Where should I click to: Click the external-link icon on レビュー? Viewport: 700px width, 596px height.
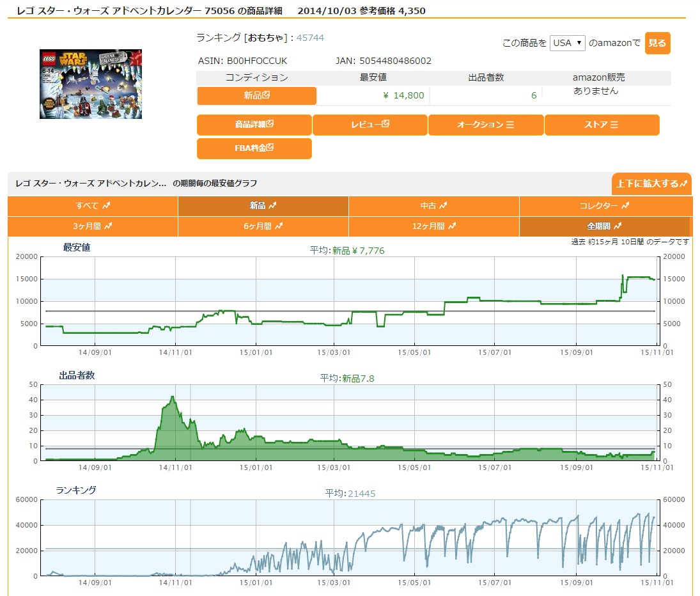(x=385, y=123)
